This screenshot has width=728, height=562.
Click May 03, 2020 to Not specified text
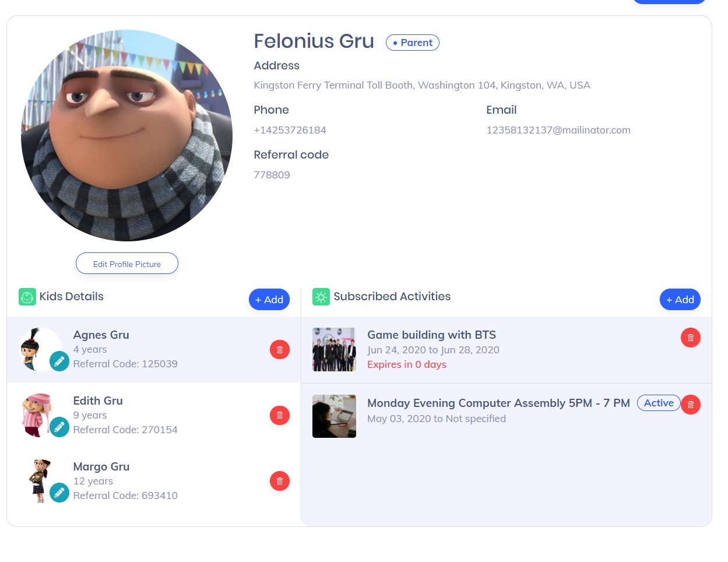437,419
